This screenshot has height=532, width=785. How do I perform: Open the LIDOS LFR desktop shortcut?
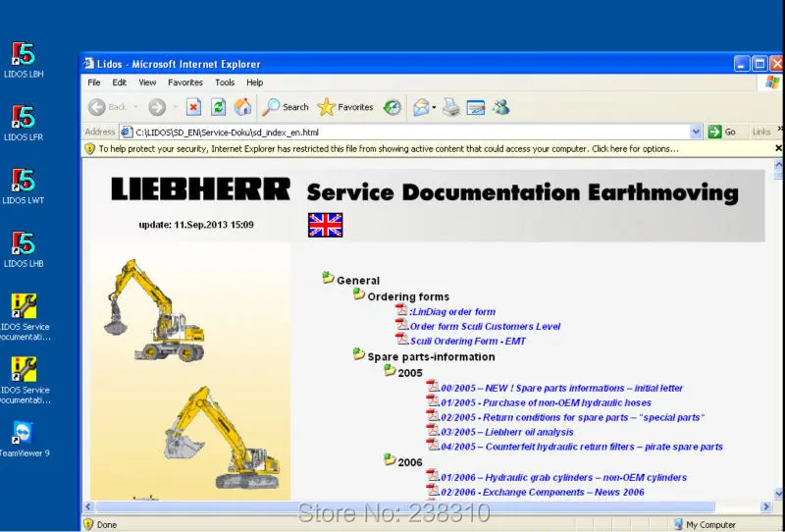coord(24,123)
